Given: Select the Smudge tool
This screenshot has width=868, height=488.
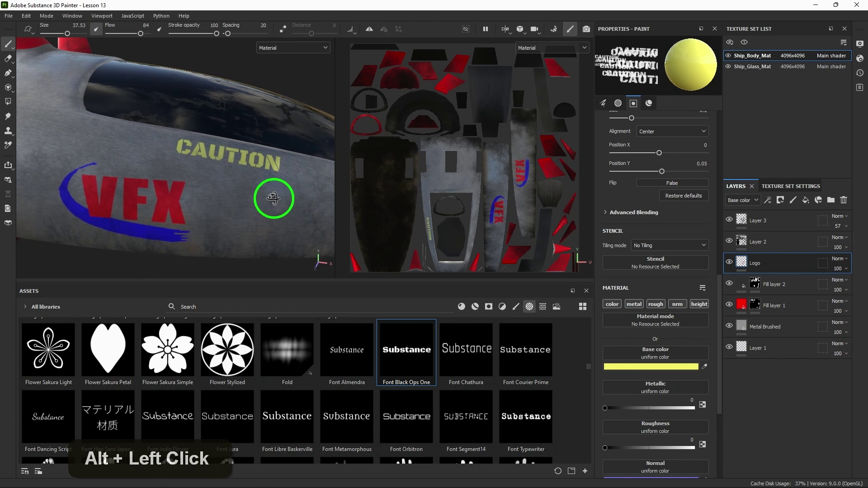Looking at the screenshot, I should pyautogui.click(x=8, y=116).
